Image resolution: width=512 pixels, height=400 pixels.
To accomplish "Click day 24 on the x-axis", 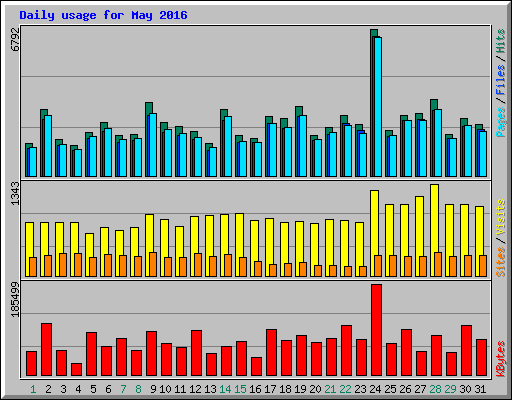I will coord(375,389).
